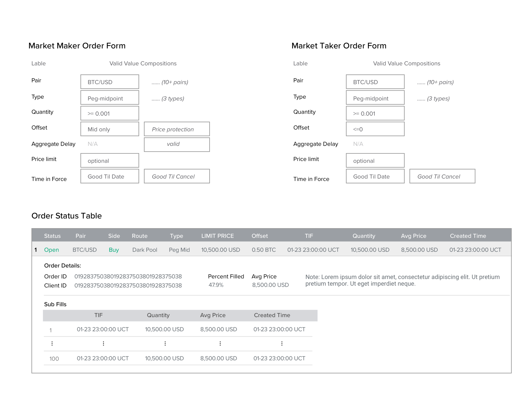The width and height of the screenshot is (525, 420).
Task: Click the Market Maker Quantity input box
Action: click(110, 113)
